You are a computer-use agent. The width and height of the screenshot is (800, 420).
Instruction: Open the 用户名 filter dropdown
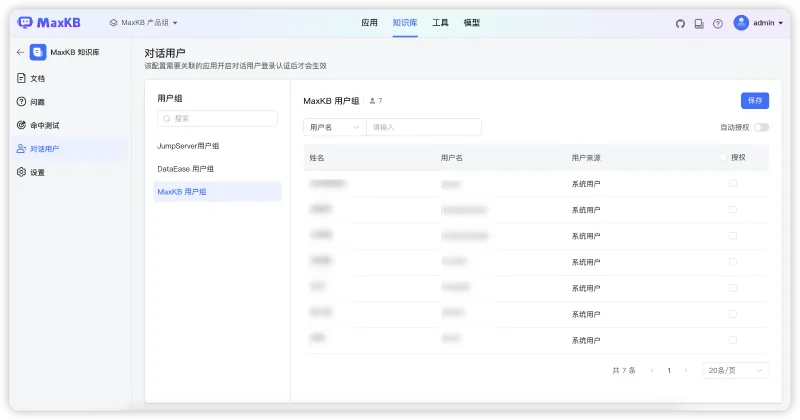click(335, 127)
